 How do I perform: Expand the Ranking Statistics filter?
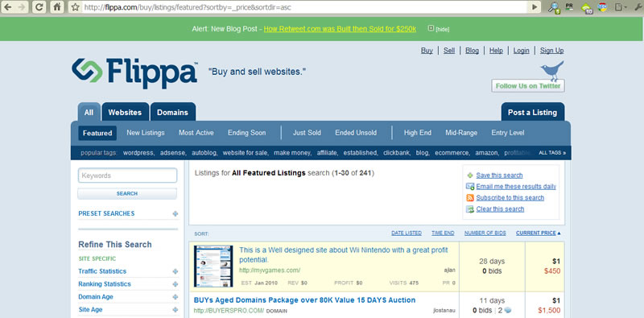[175, 284]
